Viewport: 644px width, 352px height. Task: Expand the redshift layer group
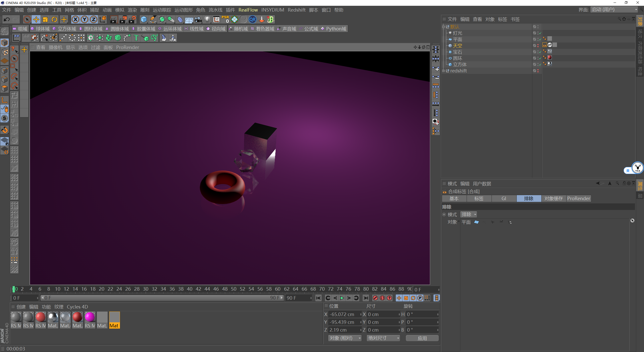tap(444, 71)
